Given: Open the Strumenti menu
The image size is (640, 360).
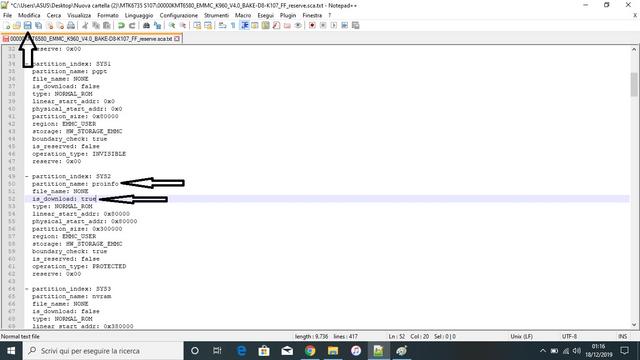Looking at the screenshot, I should tap(216, 15).
